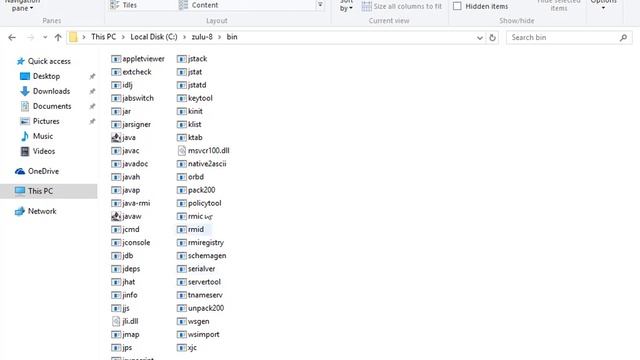Navigate to zulu-8 breadcrumb folder
640x360 pixels.
pos(202,37)
